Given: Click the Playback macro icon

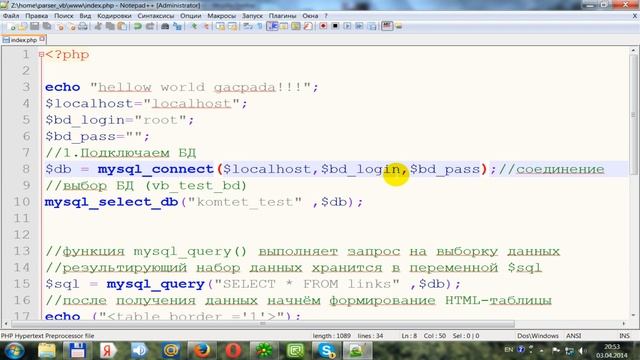Looking at the screenshot, I should pos(347,27).
